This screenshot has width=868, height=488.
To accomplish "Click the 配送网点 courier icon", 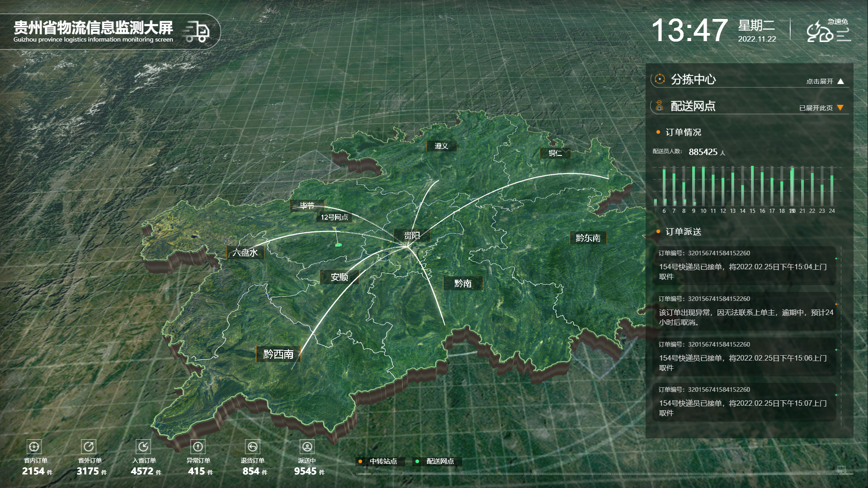I will [659, 106].
